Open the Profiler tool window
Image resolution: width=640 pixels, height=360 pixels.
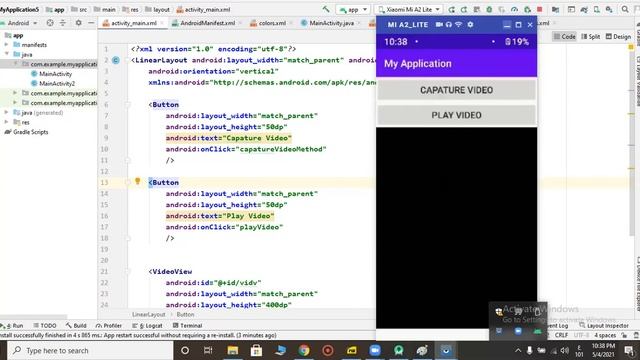click(109, 326)
